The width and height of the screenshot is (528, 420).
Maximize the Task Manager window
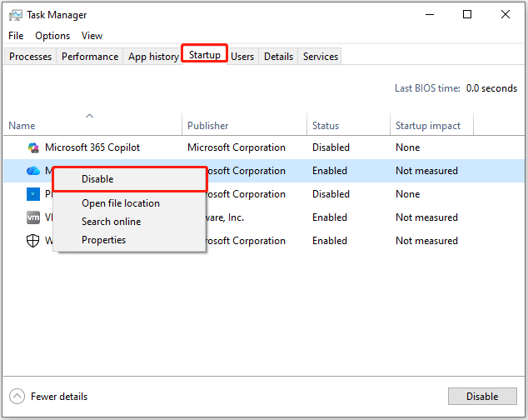tap(467, 14)
